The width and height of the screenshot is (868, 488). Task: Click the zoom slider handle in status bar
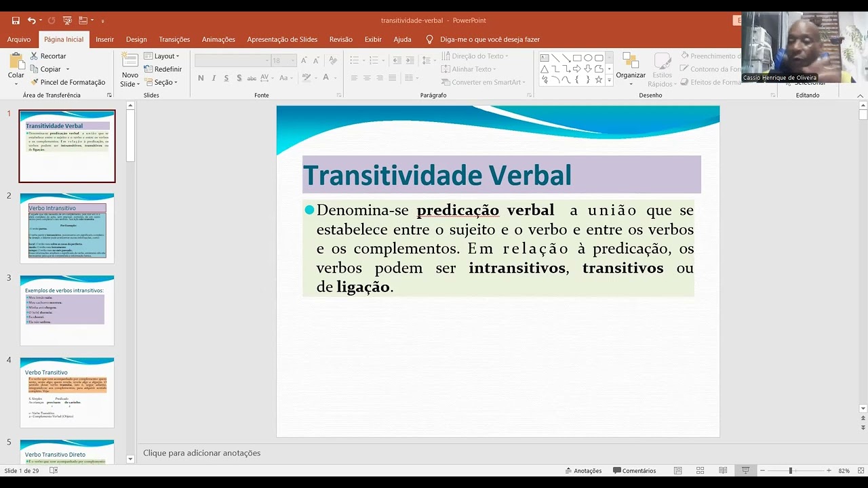click(x=790, y=470)
